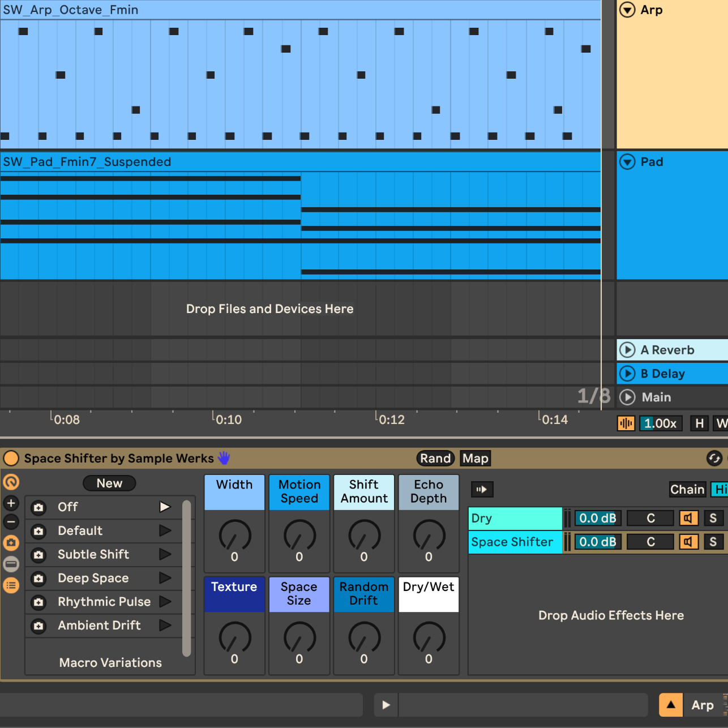Fold the Pad track using its arrow

click(627, 162)
